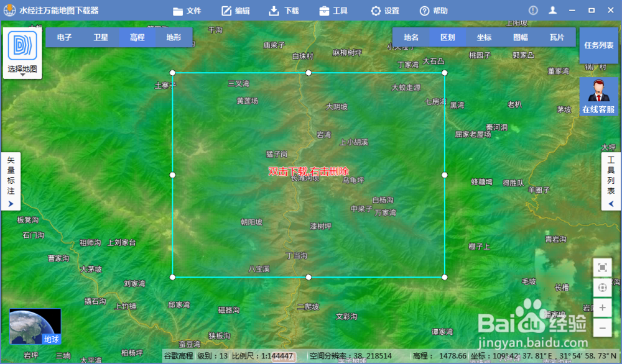Image resolution: width=622 pixels, height=364 pixels.
Task: Click the bottom-right selection box handle
Action: click(x=445, y=277)
